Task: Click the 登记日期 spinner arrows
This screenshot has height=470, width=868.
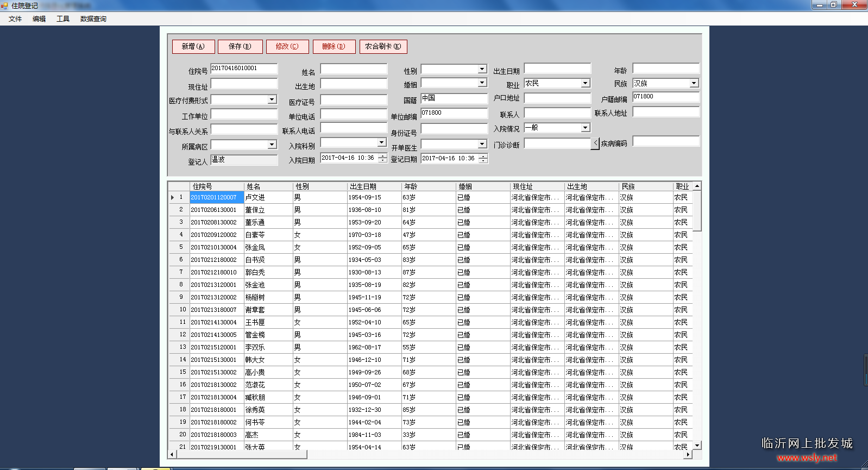Action: coord(483,159)
